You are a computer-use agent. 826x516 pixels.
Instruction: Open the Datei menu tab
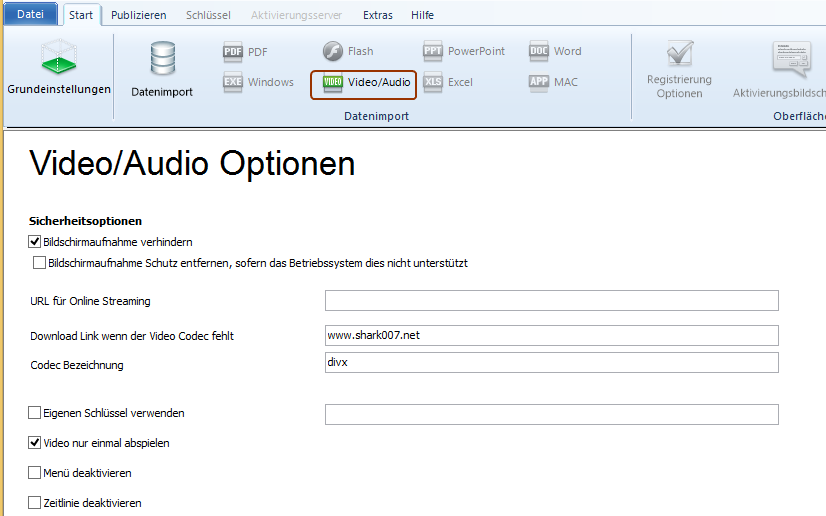30,15
